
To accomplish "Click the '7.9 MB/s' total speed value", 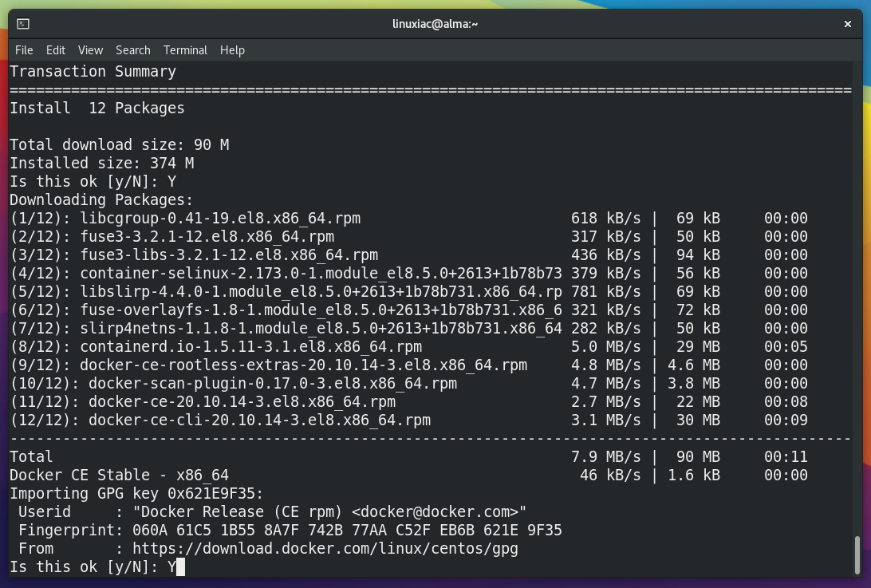I will 606,457.
